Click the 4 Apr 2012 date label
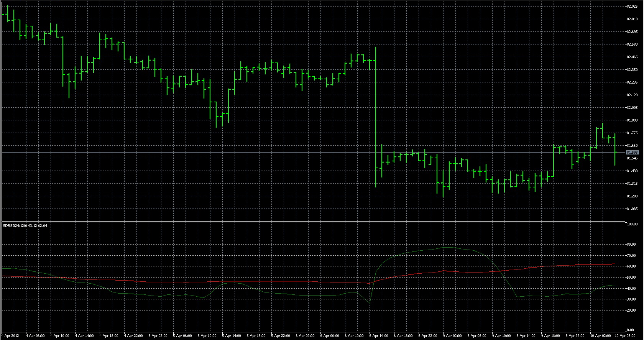644x340 pixels. click(10, 336)
